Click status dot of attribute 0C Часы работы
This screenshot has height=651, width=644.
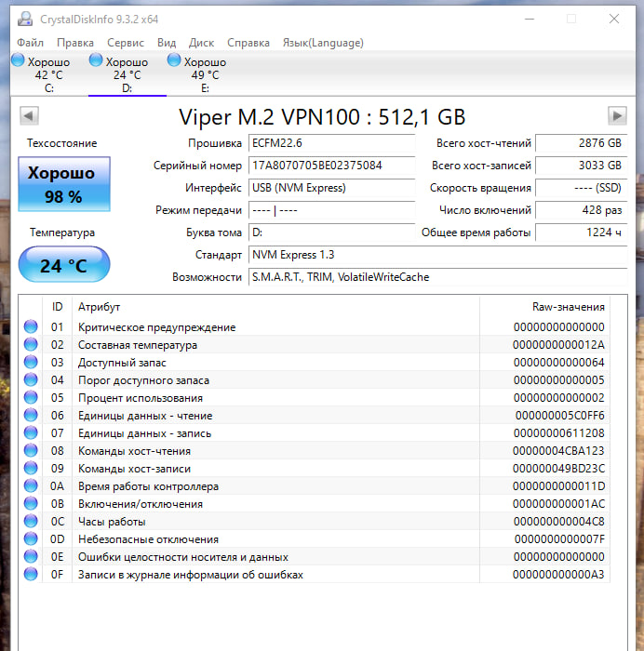(31, 521)
